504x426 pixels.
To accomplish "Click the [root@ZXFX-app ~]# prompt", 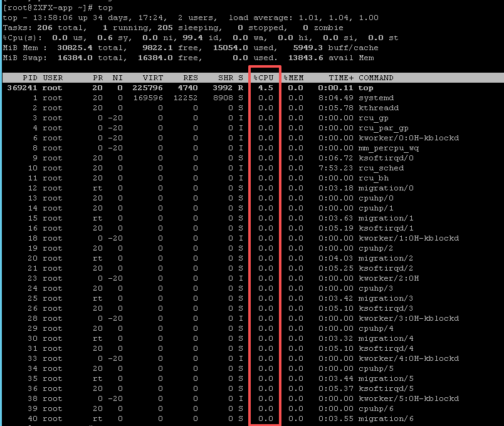I will pos(48,8).
